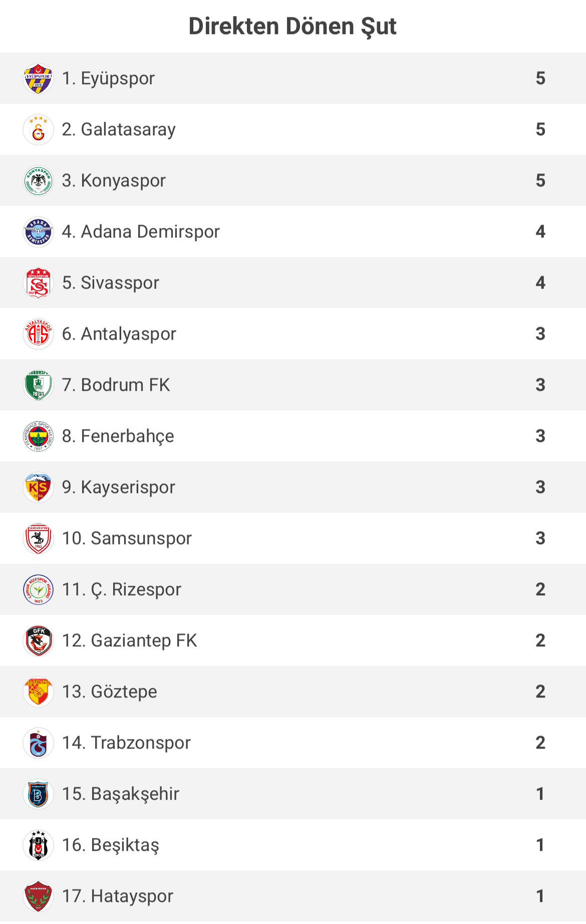Select the Samsunspor shield badge
The height and width of the screenshot is (924, 586).
pyautogui.click(x=38, y=539)
